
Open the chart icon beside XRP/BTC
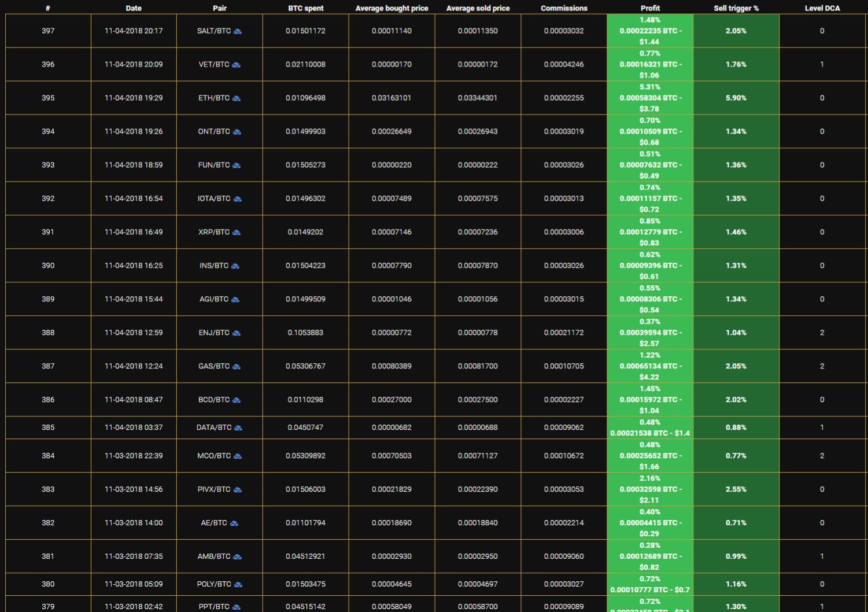tap(237, 233)
